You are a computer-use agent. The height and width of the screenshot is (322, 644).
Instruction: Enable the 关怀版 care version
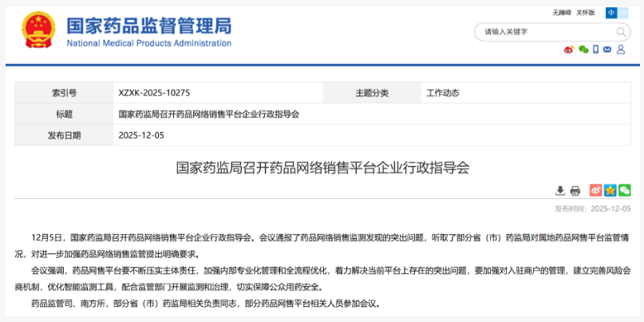(x=586, y=13)
